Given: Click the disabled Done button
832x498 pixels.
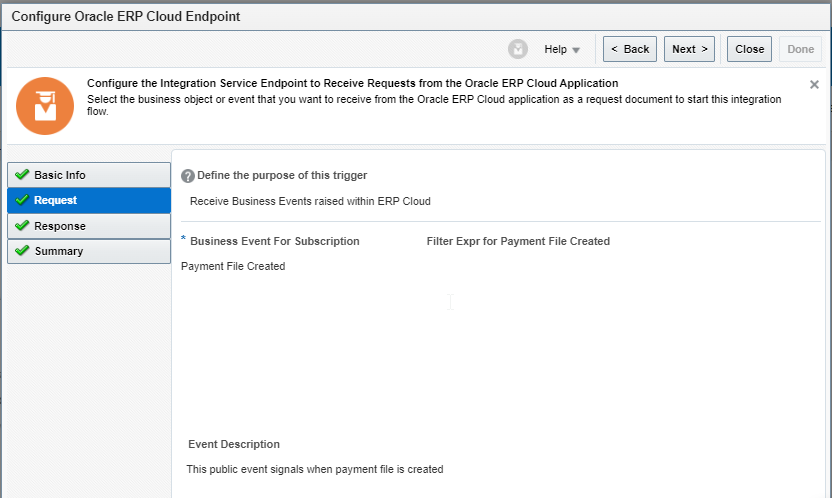Looking at the screenshot, I should pos(800,49).
